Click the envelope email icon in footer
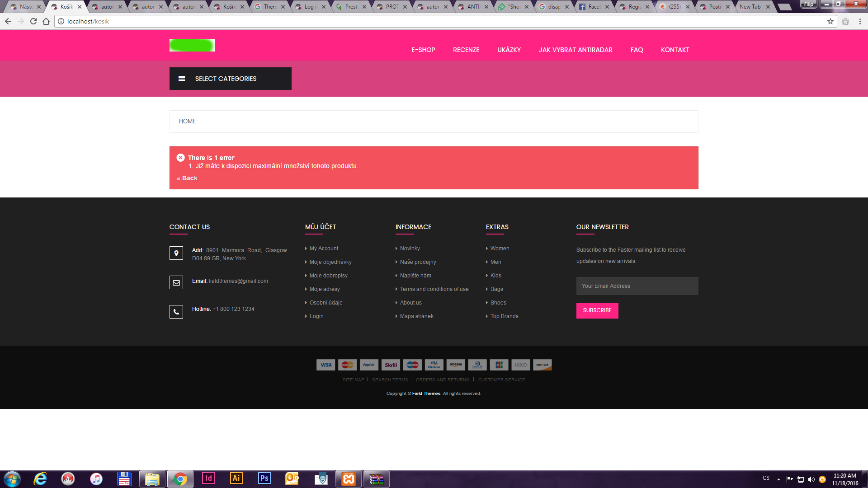The height and width of the screenshot is (488, 868). 176,282
